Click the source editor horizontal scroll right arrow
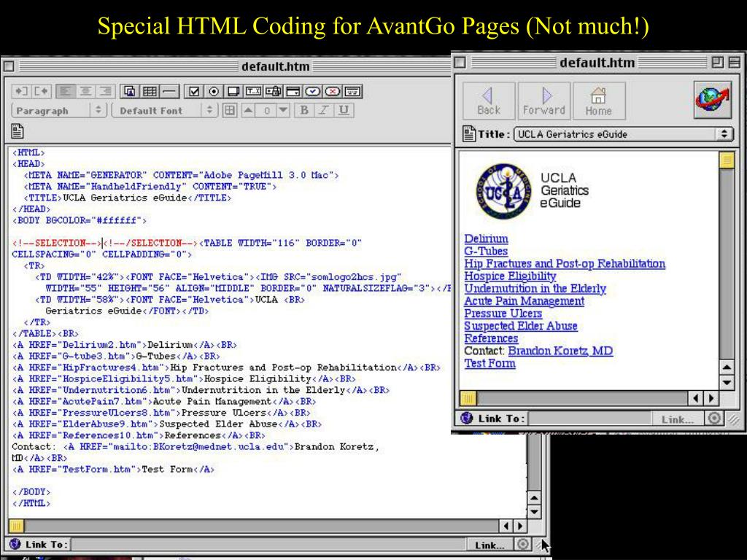The height and width of the screenshot is (560, 747). (x=519, y=526)
